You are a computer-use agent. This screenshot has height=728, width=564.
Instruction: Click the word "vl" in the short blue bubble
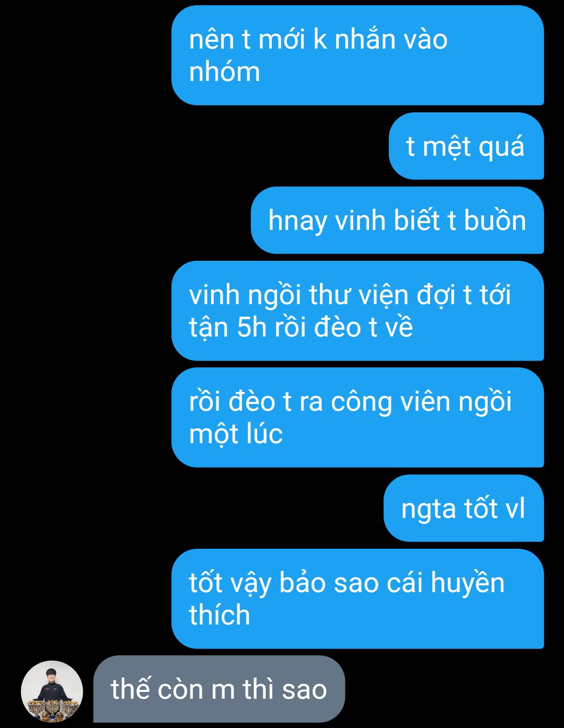tap(515, 509)
